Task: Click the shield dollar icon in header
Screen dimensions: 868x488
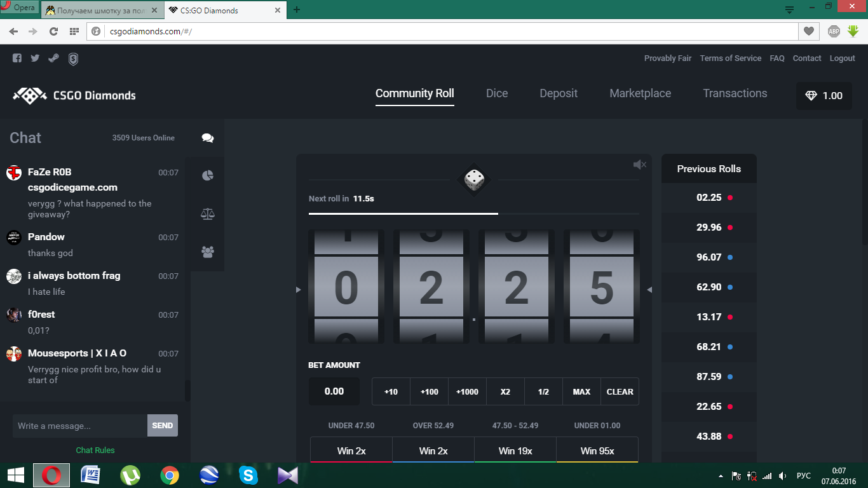Action: click(73, 59)
